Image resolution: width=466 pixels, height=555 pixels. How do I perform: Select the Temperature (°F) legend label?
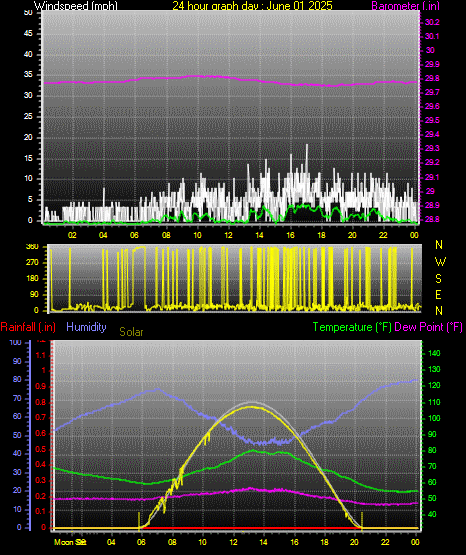point(352,327)
